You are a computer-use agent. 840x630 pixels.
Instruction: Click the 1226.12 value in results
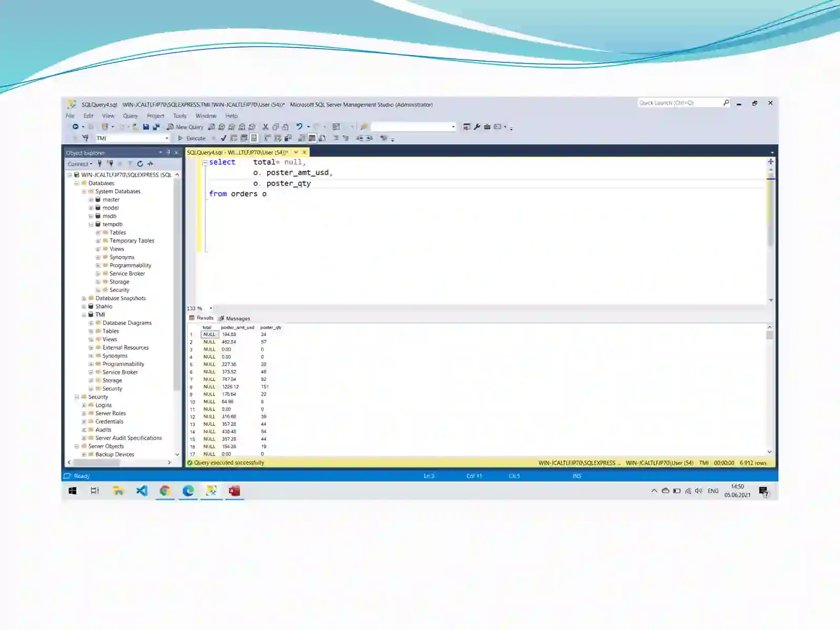[230, 387]
